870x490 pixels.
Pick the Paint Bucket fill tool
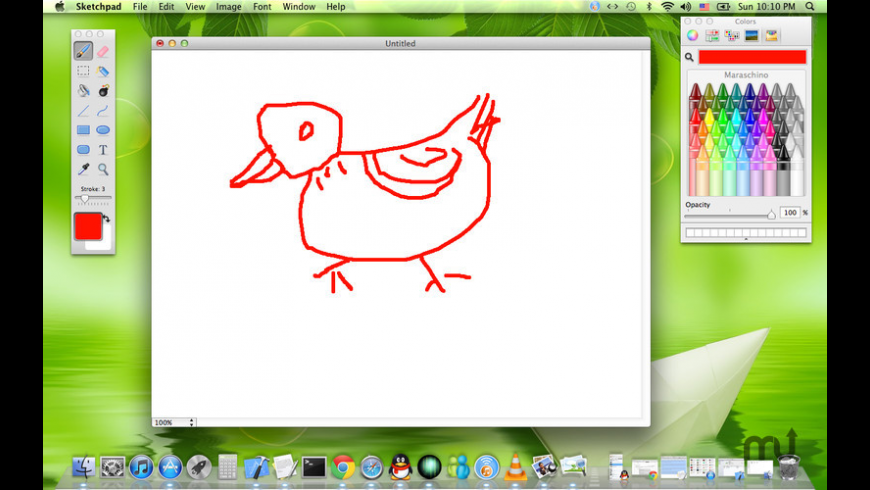[83, 90]
